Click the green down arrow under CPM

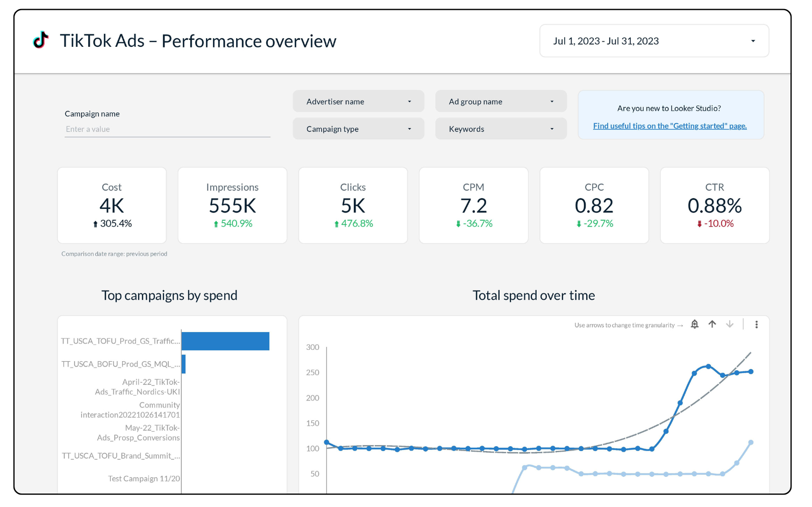(x=458, y=224)
